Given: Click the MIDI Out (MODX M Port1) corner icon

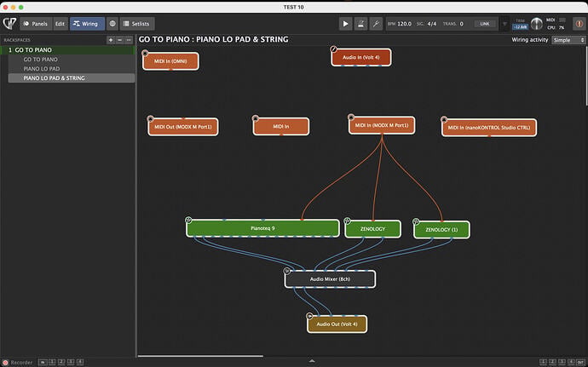Looking at the screenshot, I should 150,119.
